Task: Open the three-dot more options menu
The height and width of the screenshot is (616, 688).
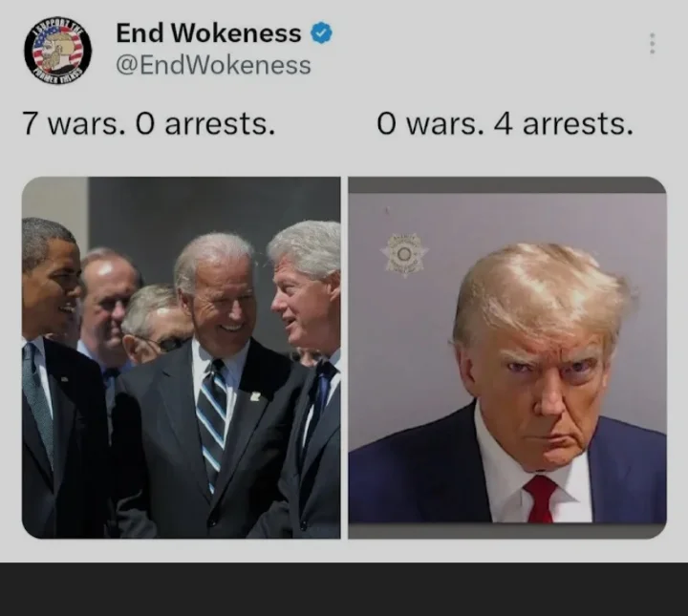Action: pos(653,43)
